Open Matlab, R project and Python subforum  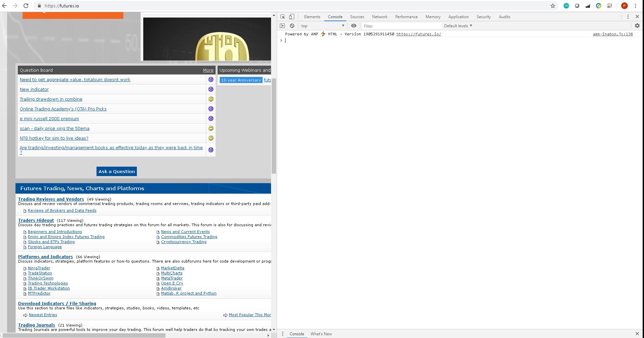point(189,293)
